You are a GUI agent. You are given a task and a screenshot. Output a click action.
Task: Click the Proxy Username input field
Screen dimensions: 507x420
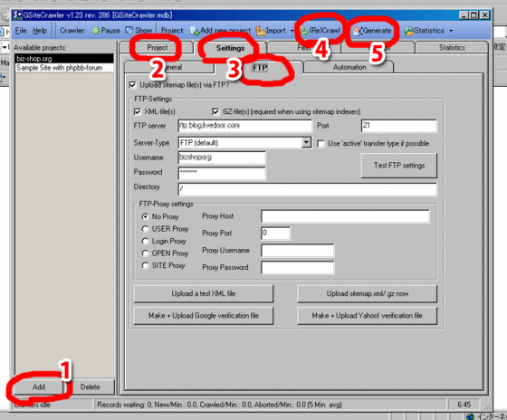[298, 251]
